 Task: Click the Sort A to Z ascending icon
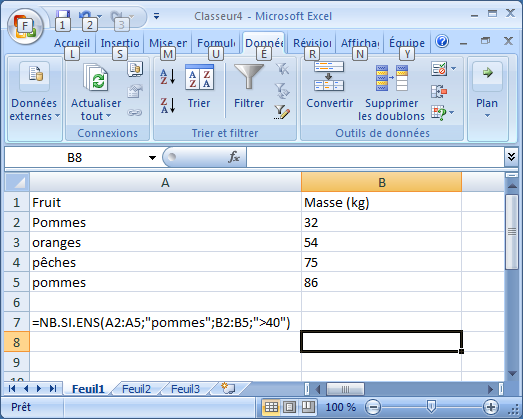pyautogui.click(x=168, y=76)
